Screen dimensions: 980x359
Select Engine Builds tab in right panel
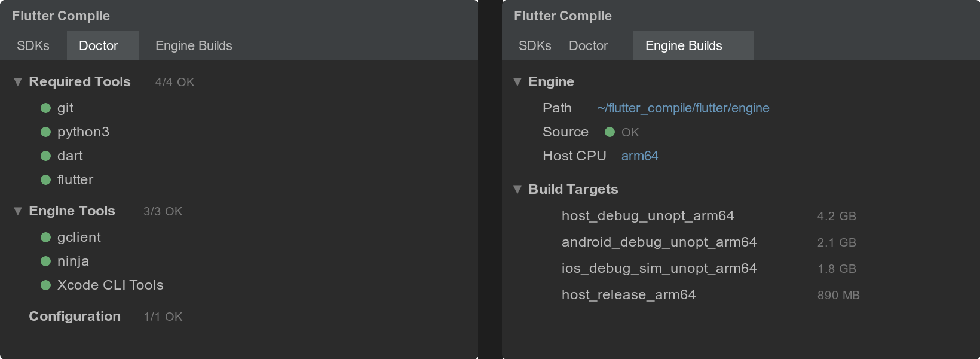pos(693,45)
